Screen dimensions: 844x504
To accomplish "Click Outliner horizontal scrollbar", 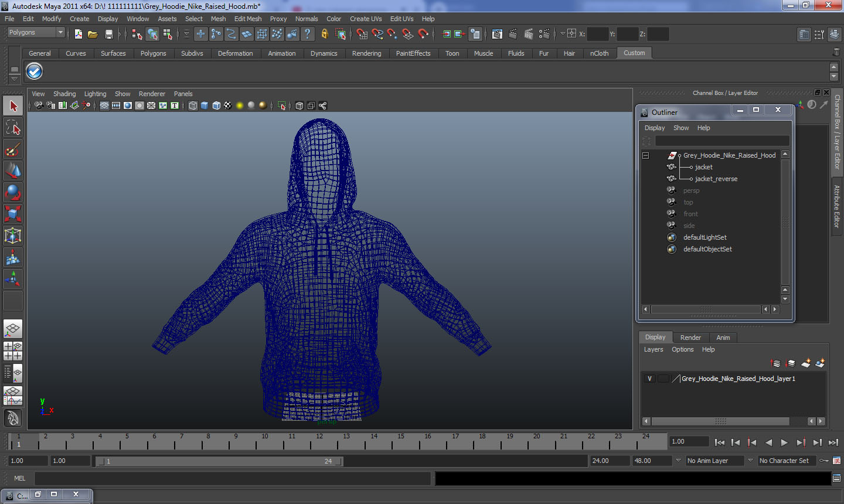I will pyautogui.click(x=706, y=309).
